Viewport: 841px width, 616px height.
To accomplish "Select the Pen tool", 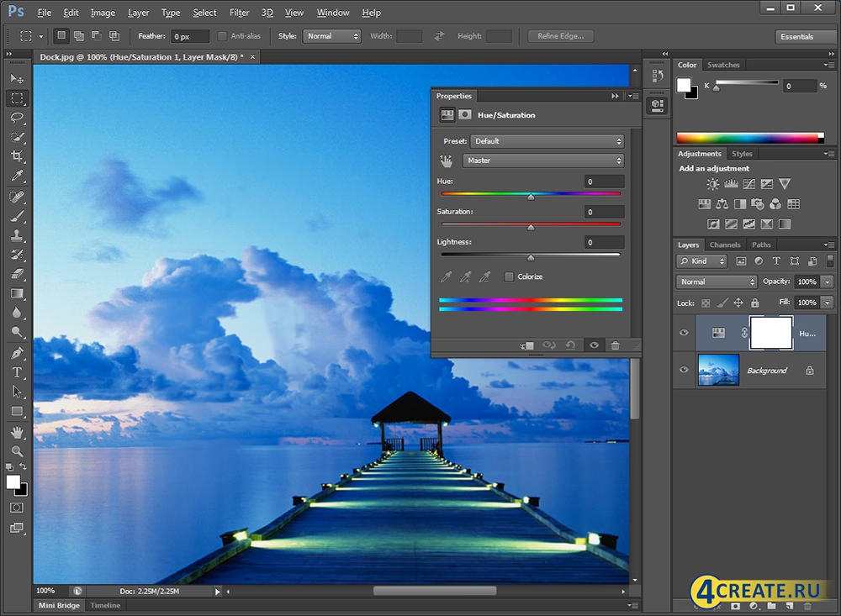I will [17, 353].
